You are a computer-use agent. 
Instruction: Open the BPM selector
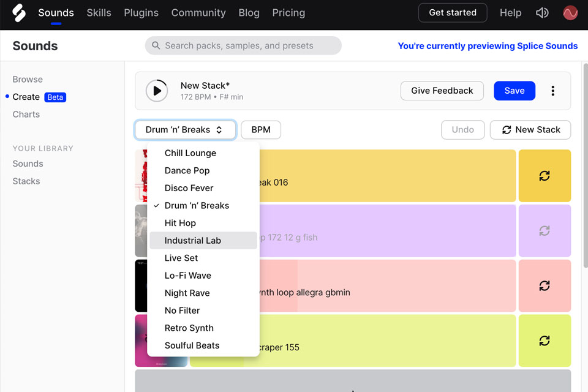(x=261, y=130)
